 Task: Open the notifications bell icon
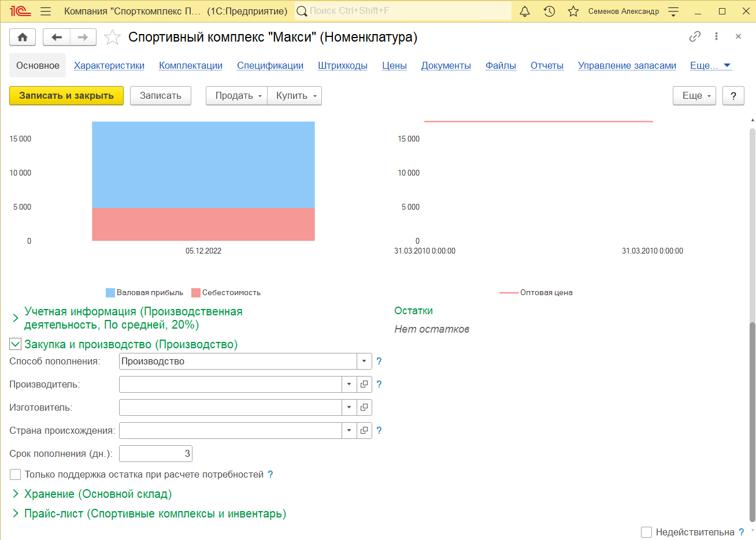[x=525, y=11]
